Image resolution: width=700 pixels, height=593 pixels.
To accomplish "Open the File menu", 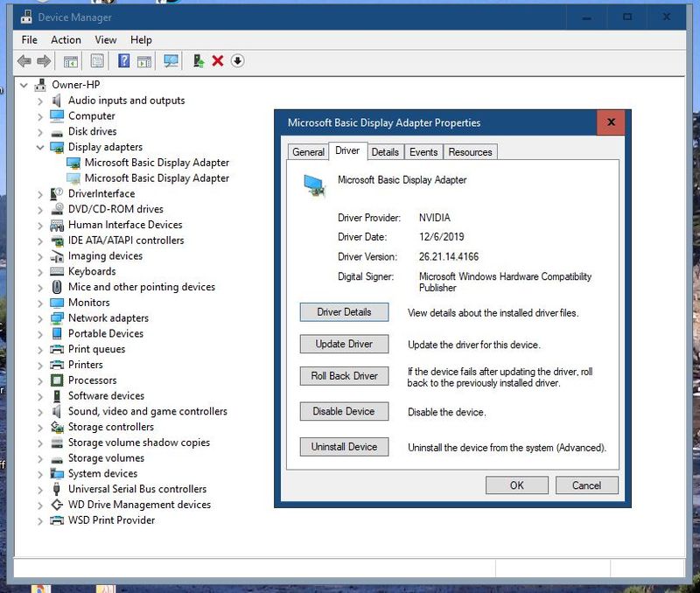I will coord(30,39).
